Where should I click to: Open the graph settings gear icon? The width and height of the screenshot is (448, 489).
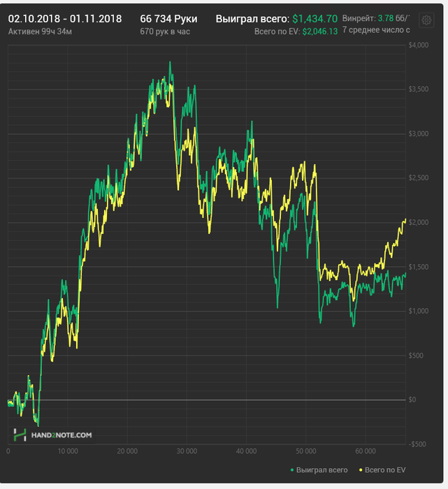pos(426,20)
